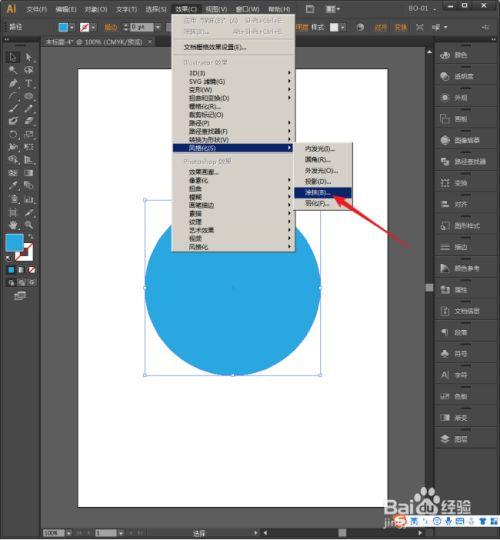Choose 涂抹(B)... in the stylize submenu
The image size is (500, 540).
point(323,193)
